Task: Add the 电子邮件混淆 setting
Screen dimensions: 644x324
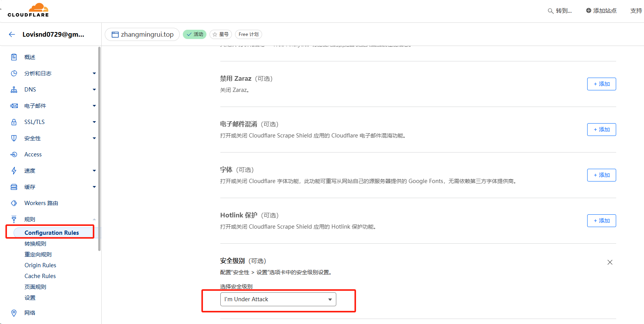Action: (601, 129)
